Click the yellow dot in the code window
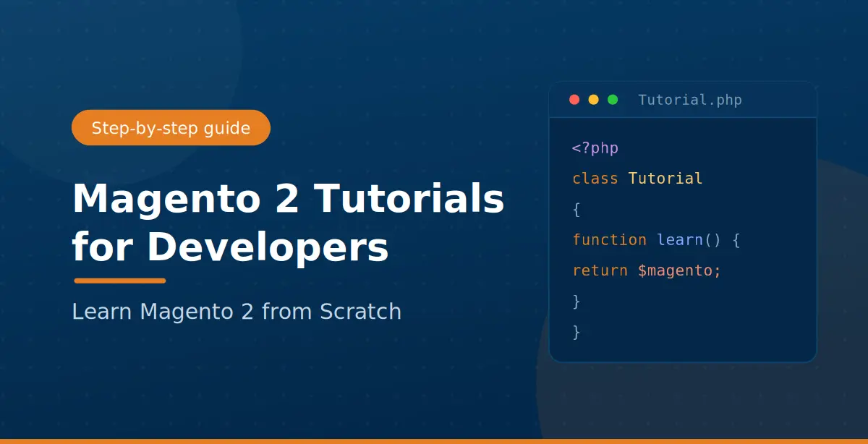Image resolution: width=868 pixels, height=444 pixels. (594, 100)
